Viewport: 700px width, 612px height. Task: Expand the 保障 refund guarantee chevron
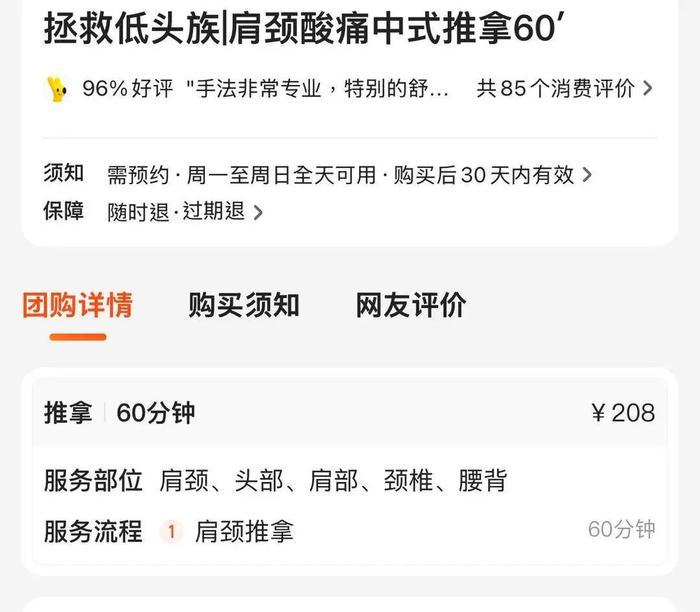tap(258, 212)
